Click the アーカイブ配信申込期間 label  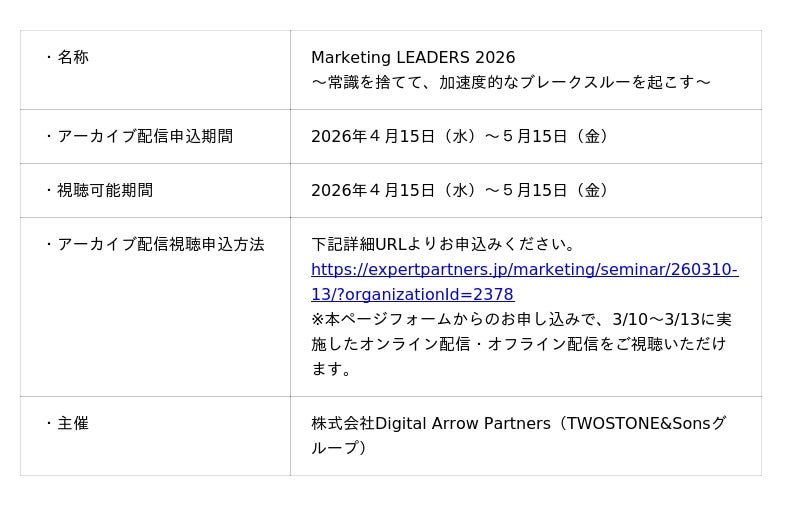[144, 136]
